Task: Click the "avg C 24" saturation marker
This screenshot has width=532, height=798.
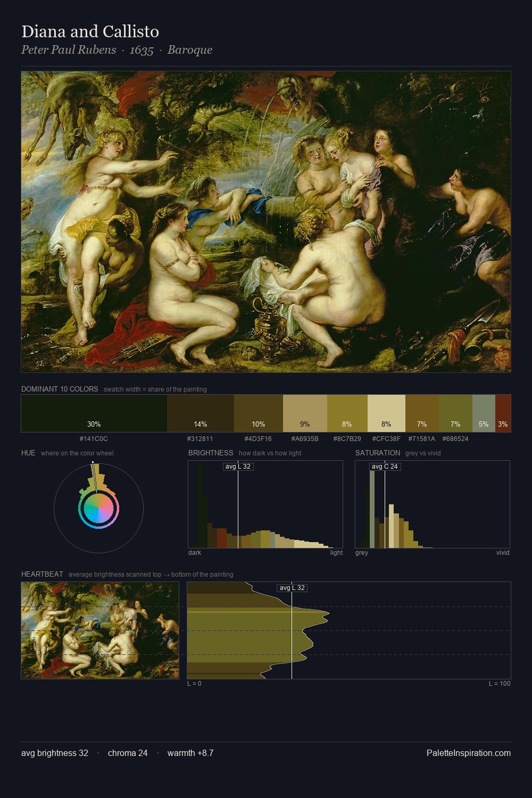Action: 385,467
